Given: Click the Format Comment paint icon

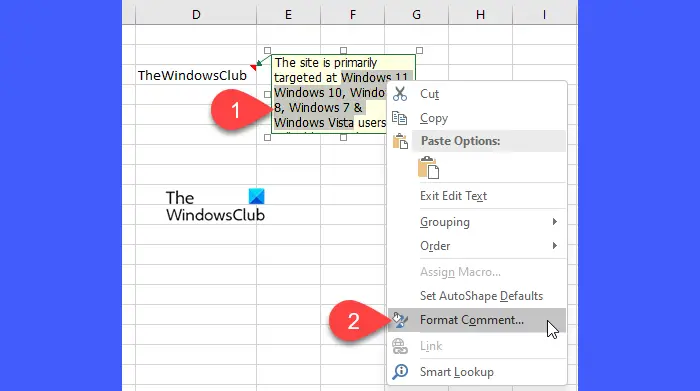Looking at the screenshot, I should (x=400, y=320).
